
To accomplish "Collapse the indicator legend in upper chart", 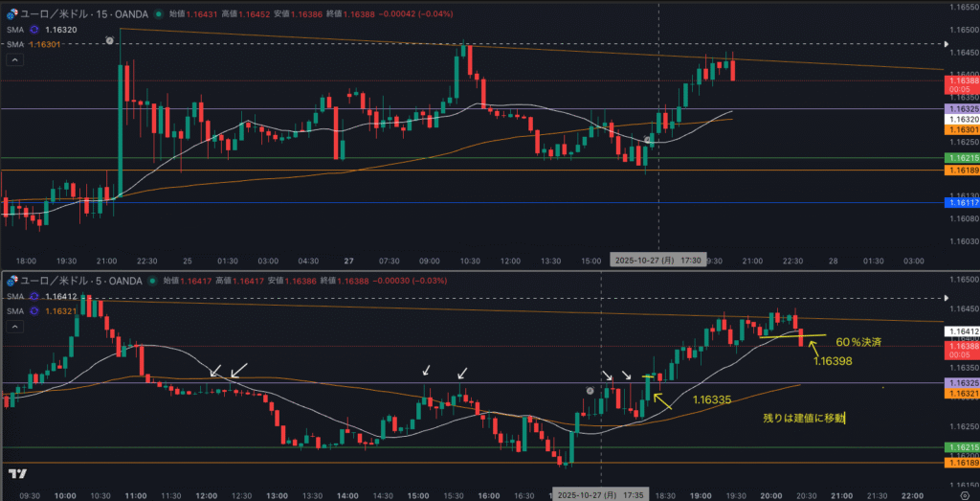I will [x=14, y=59].
